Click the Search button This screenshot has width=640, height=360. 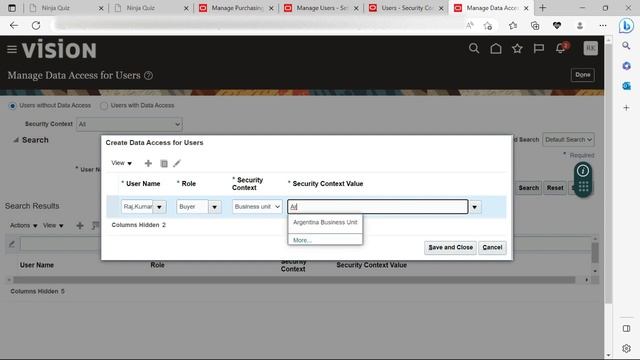coord(529,188)
